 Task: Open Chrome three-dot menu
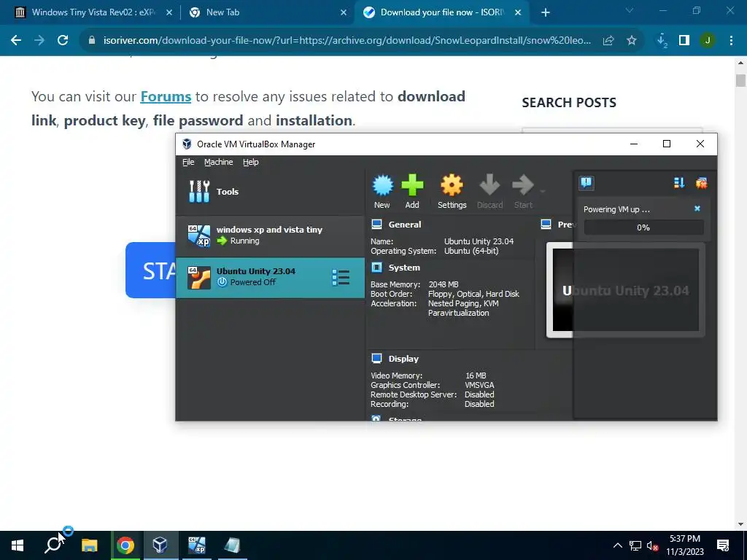point(731,41)
